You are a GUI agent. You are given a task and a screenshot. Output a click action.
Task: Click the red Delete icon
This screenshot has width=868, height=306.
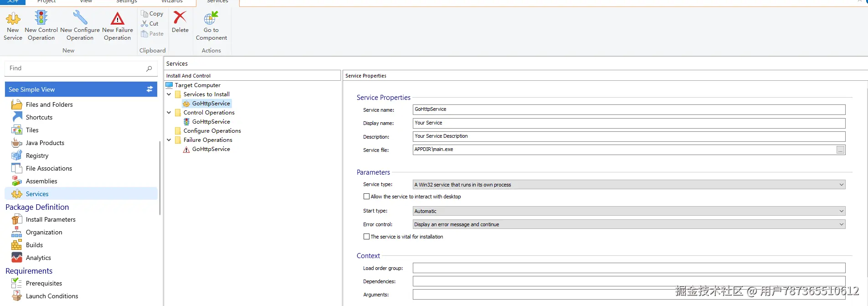180,18
